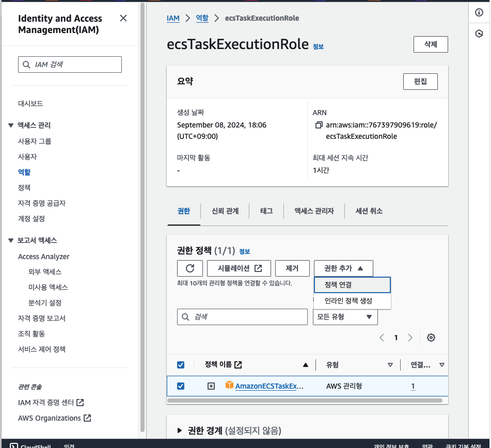Open the 시뮬레이션 button
Screen dimensions: 491x448
(239, 268)
